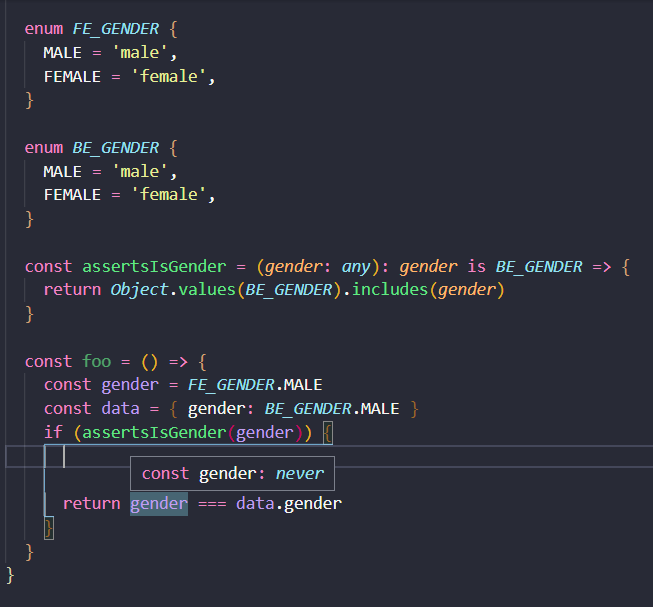653x607 pixels.
Task: Click the 'if' keyword
Action: (x=53, y=433)
